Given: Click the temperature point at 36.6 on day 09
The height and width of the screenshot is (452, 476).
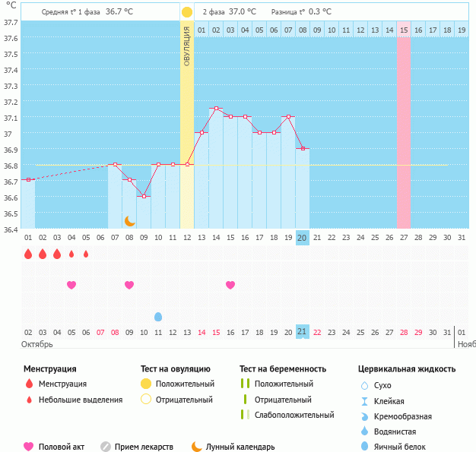Looking at the screenshot, I should [x=144, y=196].
